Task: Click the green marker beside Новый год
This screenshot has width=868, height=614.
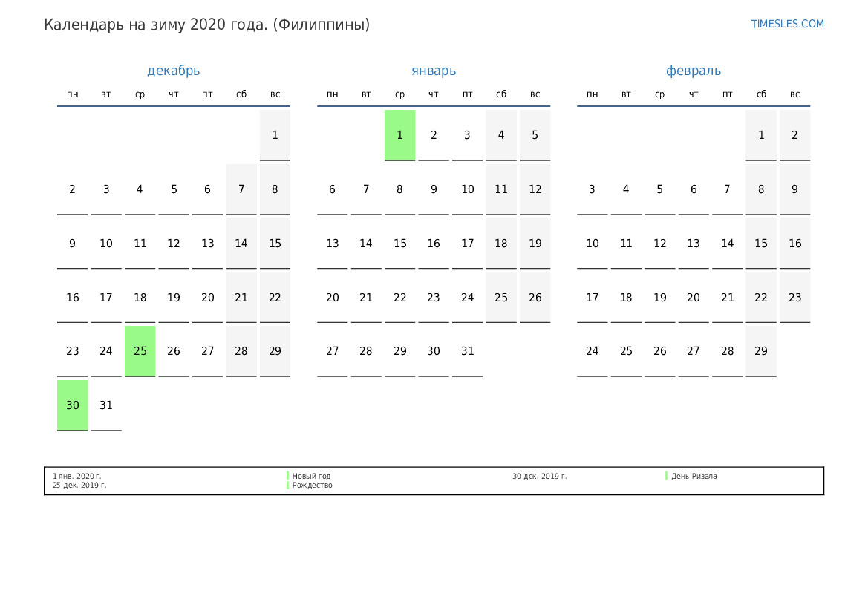Action: coord(287,476)
